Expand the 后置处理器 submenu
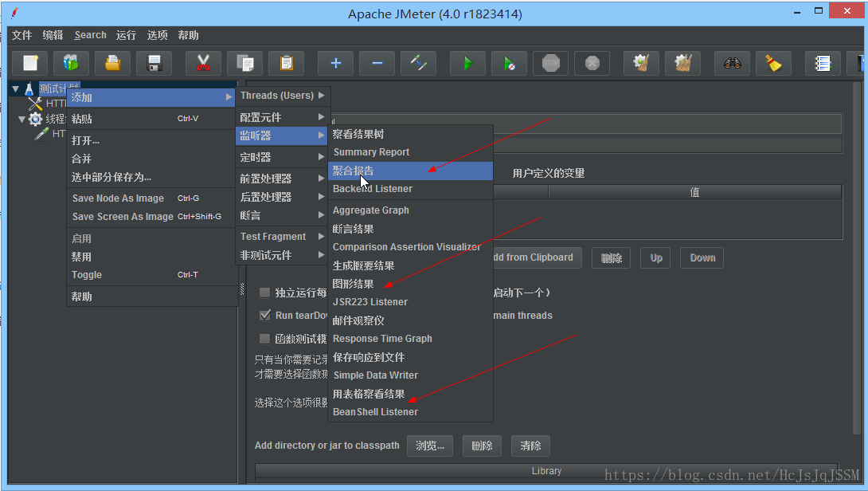Screen dimensions: 868x491 pyautogui.click(x=283, y=197)
